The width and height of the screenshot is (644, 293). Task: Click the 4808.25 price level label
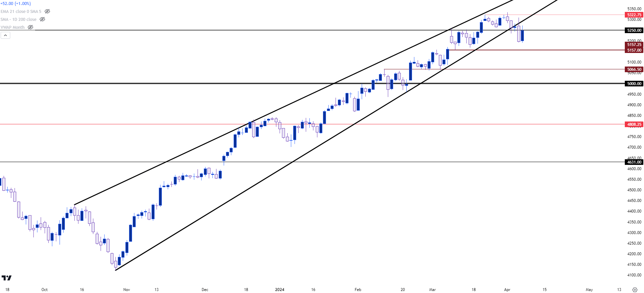pos(634,124)
